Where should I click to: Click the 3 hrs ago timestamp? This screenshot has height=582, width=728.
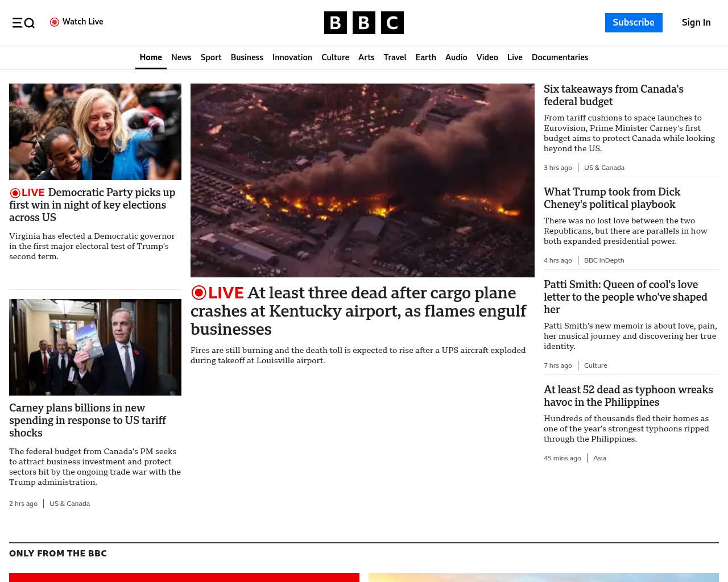pos(558,168)
